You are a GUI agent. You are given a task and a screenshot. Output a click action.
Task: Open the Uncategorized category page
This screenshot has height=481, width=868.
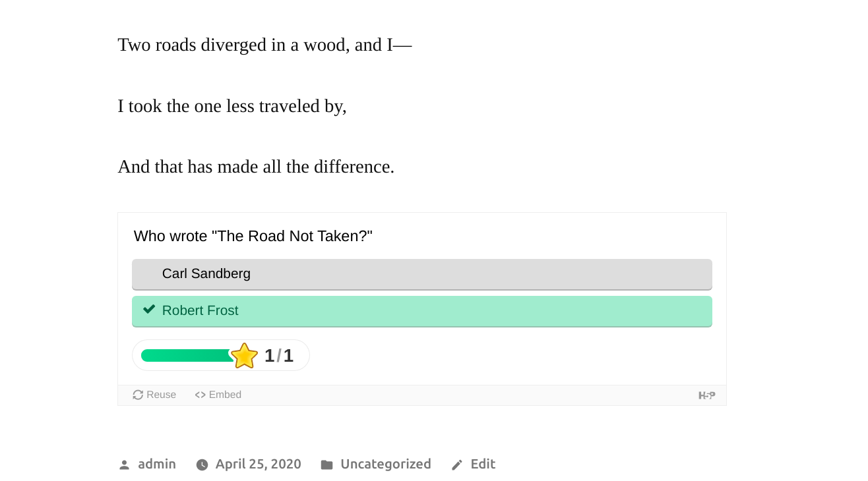[x=386, y=464]
